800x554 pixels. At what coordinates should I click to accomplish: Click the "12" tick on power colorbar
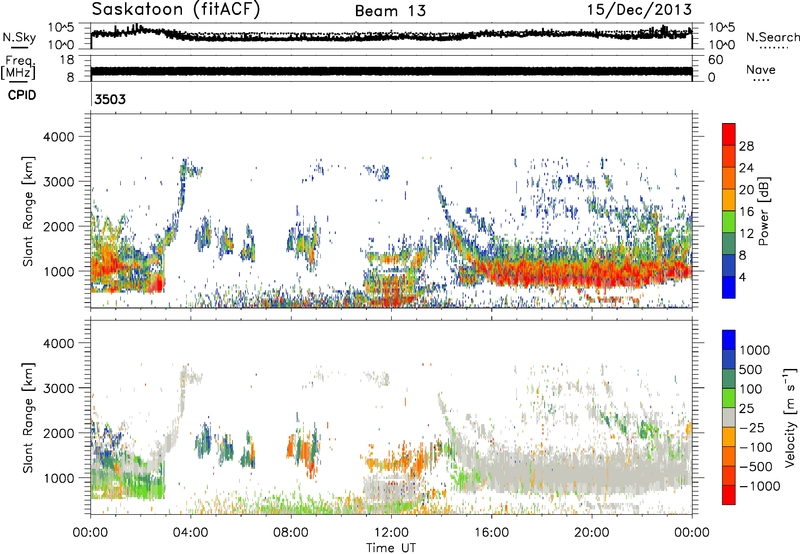(x=746, y=234)
